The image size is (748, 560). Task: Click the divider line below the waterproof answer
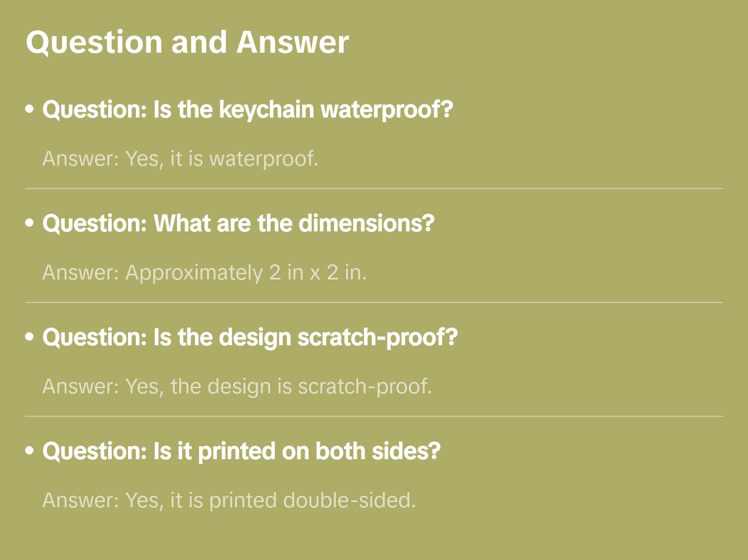374,189
